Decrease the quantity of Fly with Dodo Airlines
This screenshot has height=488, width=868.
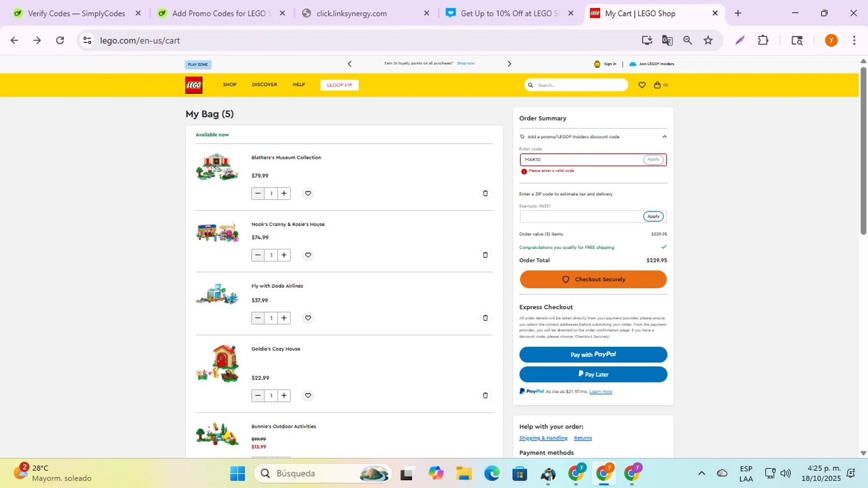(258, 318)
